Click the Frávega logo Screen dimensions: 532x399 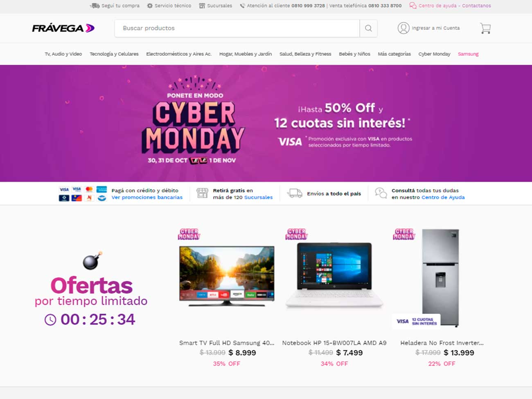click(63, 28)
